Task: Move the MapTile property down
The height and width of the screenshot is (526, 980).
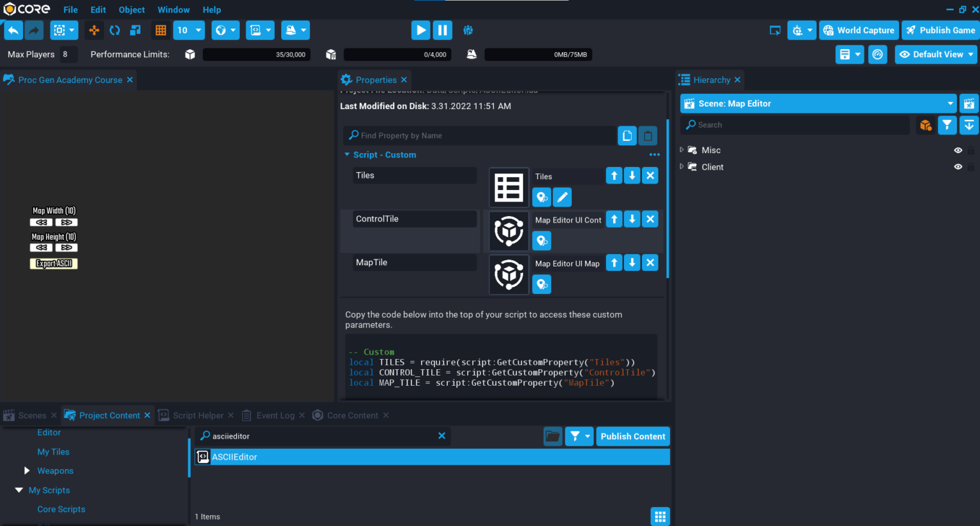Action: (x=632, y=262)
